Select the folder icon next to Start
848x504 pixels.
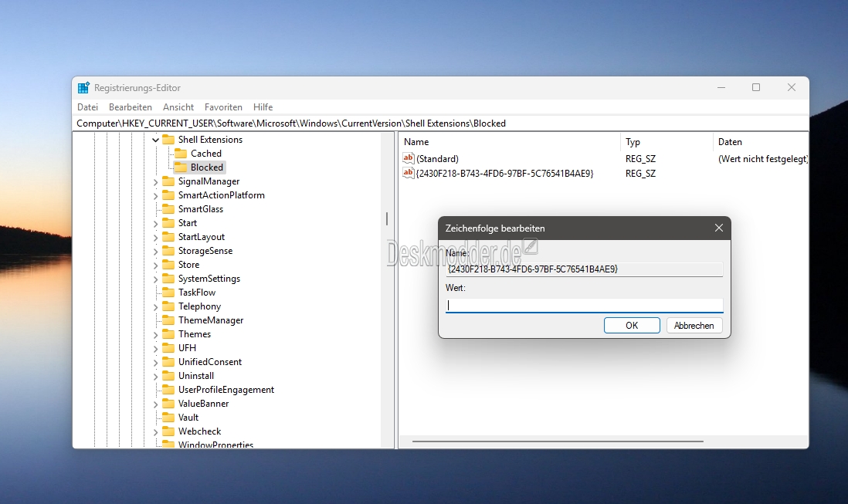[x=168, y=222]
